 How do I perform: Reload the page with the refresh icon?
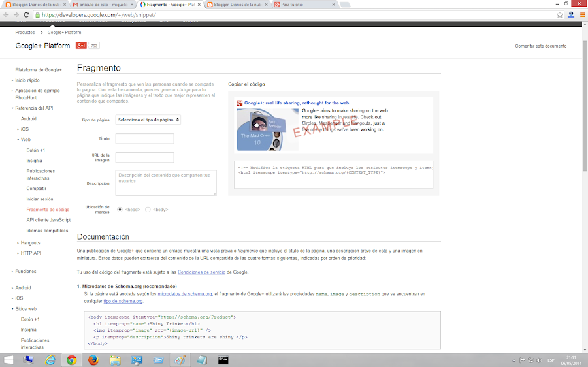tap(26, 14)
